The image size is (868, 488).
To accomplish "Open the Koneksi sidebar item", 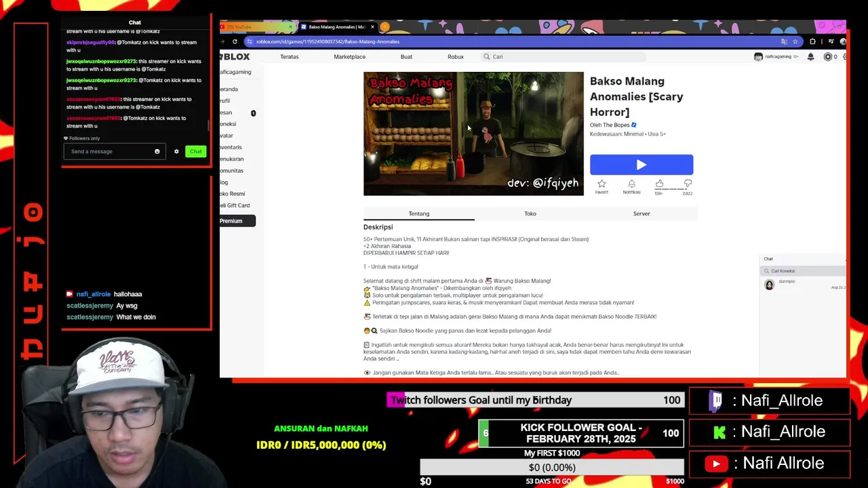I will (x=228, y=124).
